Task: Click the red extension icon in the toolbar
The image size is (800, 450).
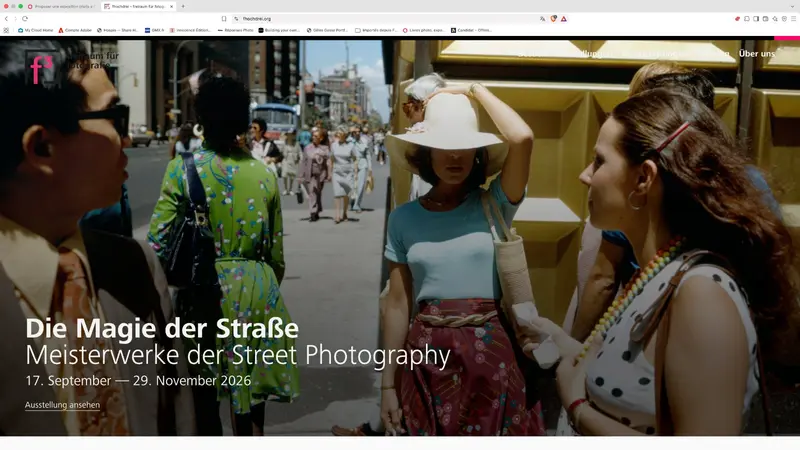Action: 737,19
